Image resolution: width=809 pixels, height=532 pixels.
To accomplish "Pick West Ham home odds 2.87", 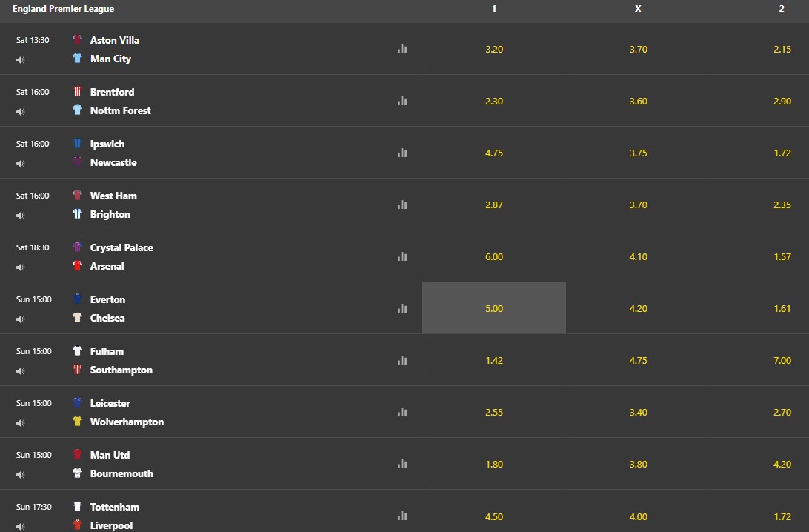I will tap(493, 205).
